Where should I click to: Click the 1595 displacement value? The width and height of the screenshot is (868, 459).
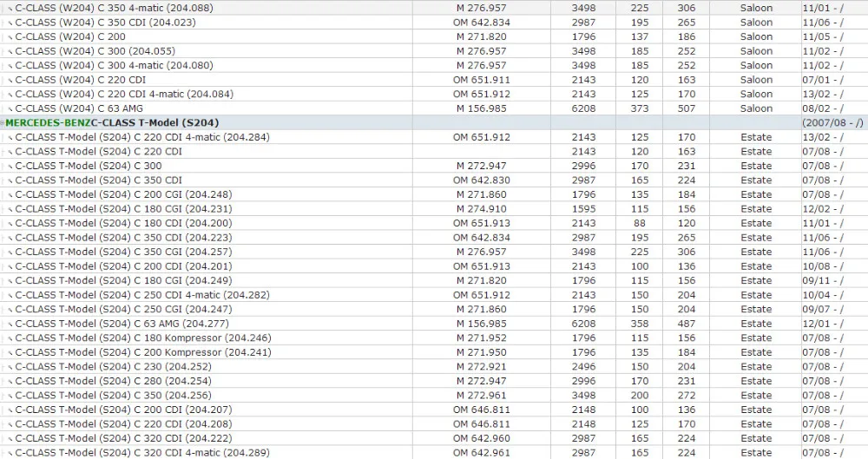pyautogui.click(x=583, y=209)
